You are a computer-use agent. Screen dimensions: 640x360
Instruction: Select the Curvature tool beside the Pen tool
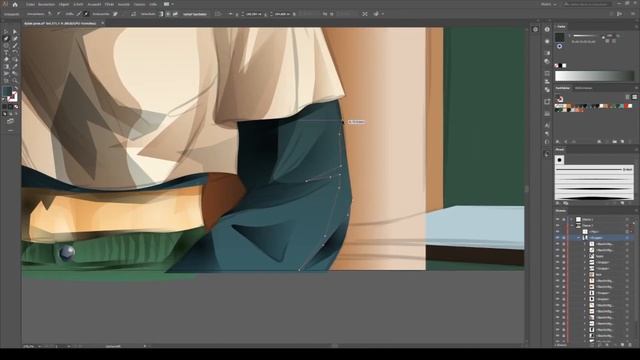point(15,38)
